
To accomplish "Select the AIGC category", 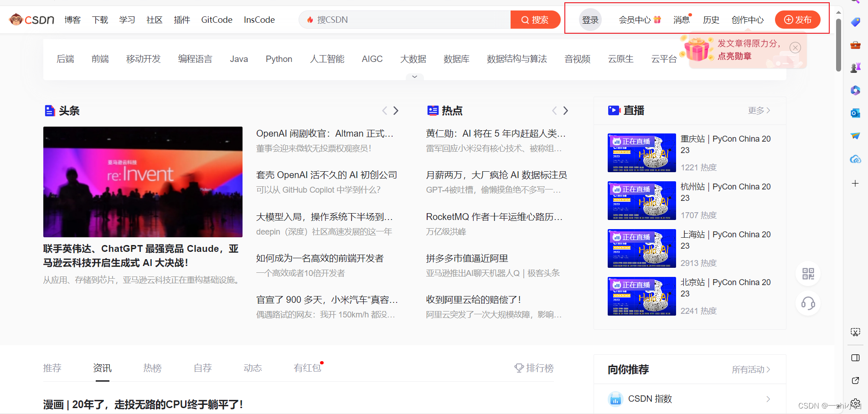I will tap(372, 59).
